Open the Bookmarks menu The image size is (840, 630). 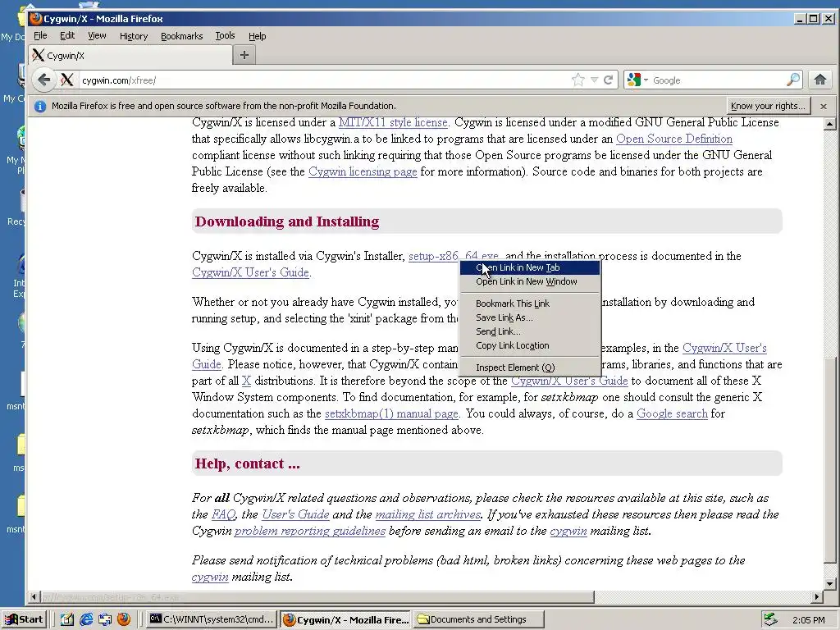point(181,36)
